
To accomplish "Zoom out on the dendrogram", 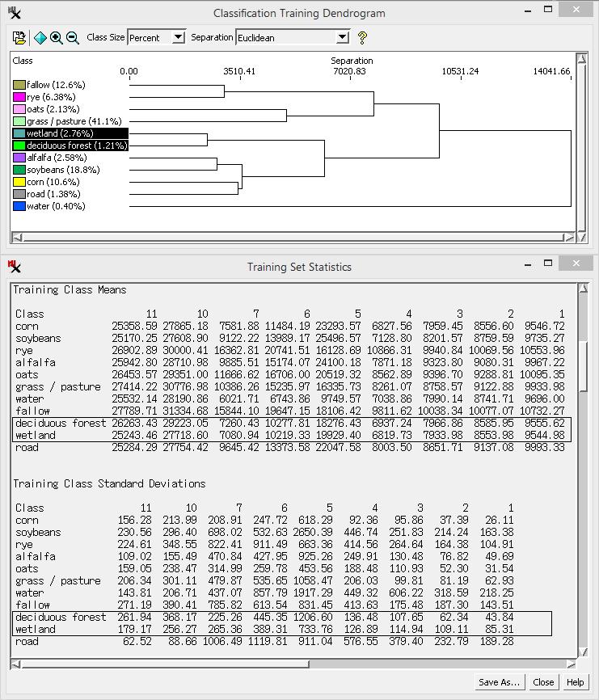I will [72, 38].
